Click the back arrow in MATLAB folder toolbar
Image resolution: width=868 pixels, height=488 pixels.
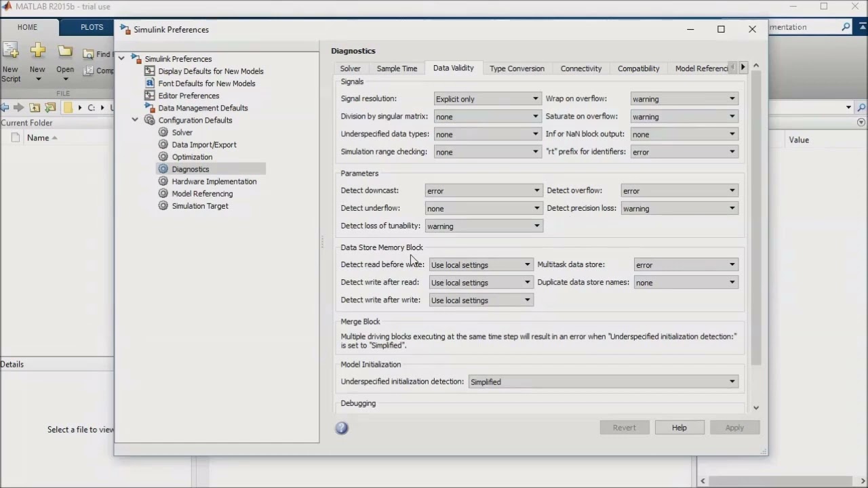(x=5, y=107)
